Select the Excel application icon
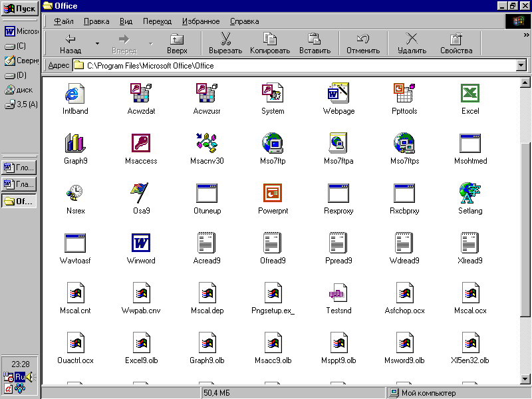 470,93
